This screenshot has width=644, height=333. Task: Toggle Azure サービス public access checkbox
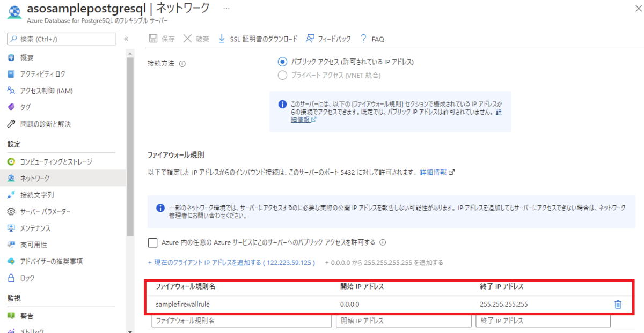pyautogui.click(x=152, y=242)
